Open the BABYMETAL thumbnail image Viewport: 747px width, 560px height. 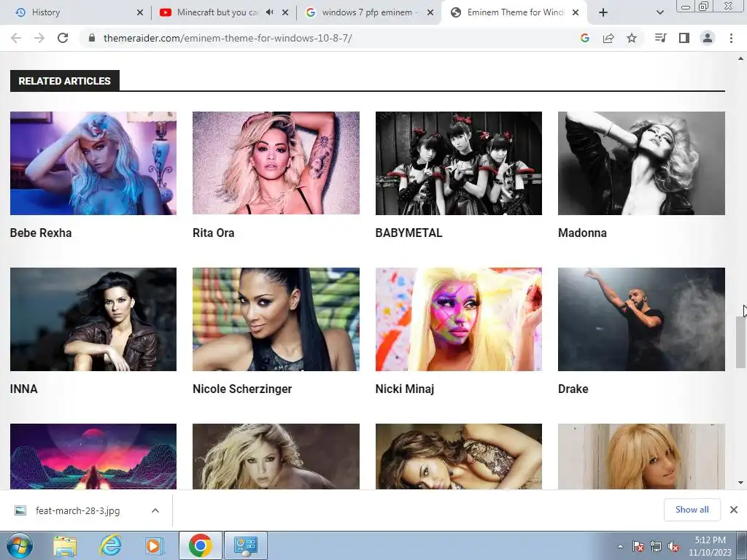pos(459,163)
